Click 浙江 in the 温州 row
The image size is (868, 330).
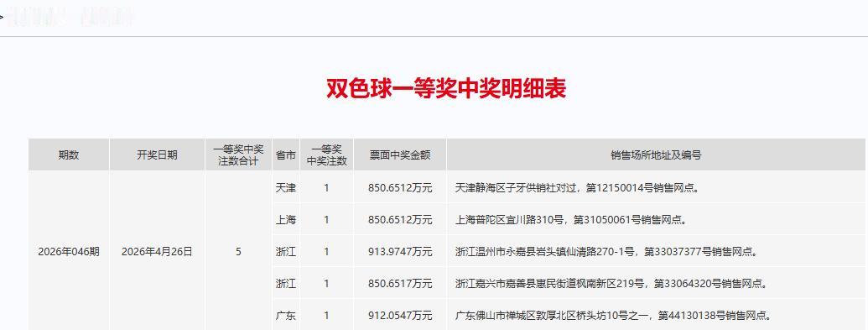click(286, 252)
